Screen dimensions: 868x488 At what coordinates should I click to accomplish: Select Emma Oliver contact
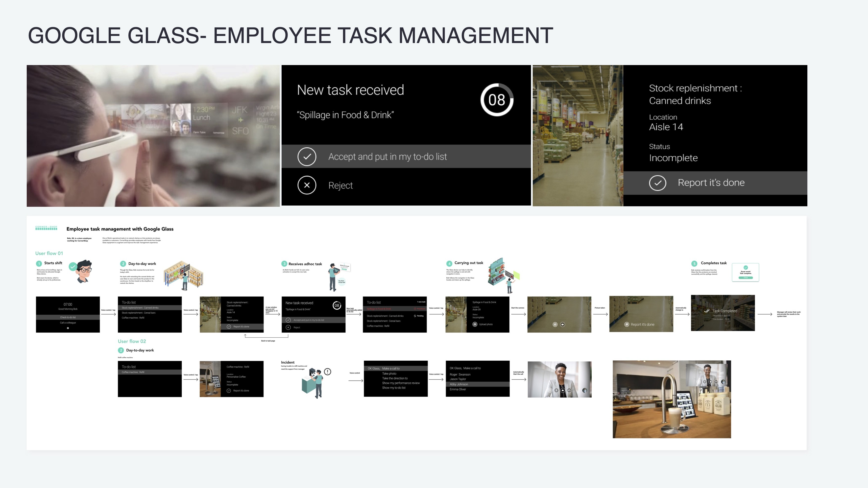pos(458,389)
